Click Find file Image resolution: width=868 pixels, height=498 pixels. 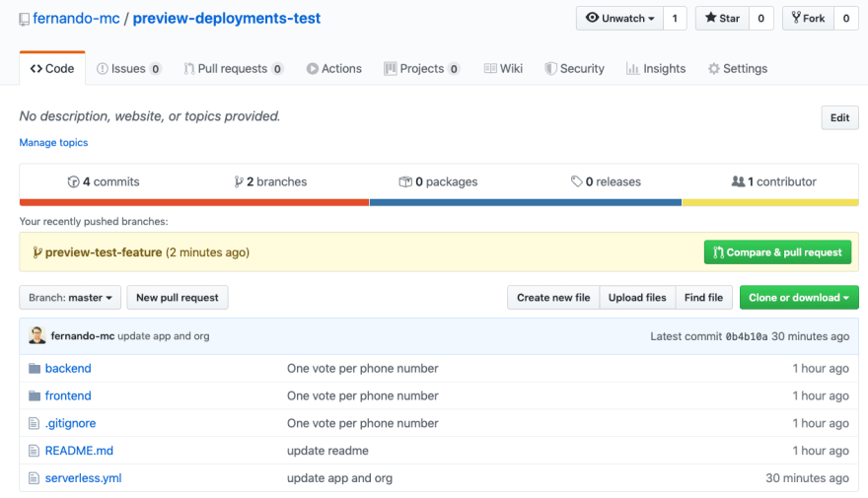703,298
